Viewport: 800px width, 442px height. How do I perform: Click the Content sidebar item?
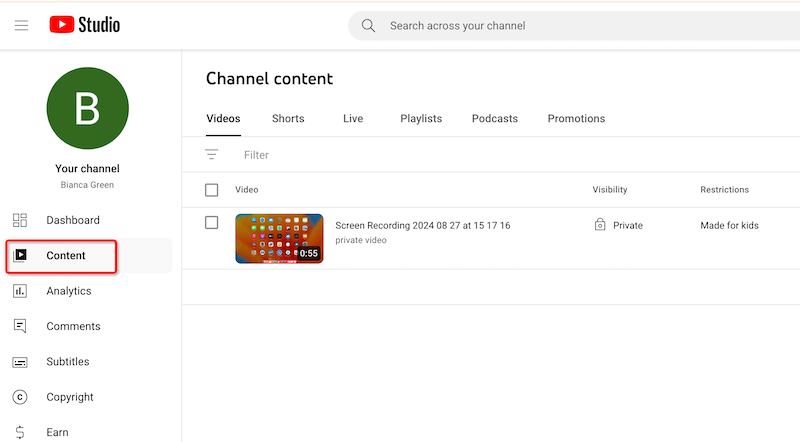pyautogui.click(x=65, y=256)
